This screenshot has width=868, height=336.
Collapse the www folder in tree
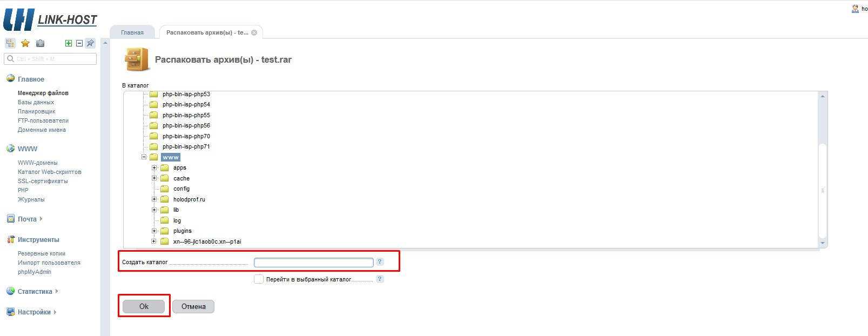tap(144, 157)
